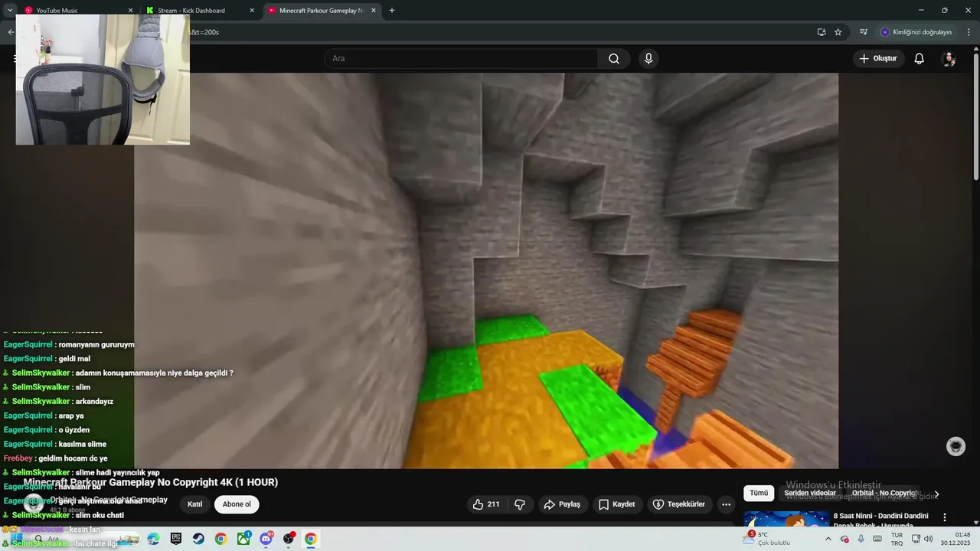Open a new browser tab
Viewport: 980px width, 551px height.
tap(392, 11)
